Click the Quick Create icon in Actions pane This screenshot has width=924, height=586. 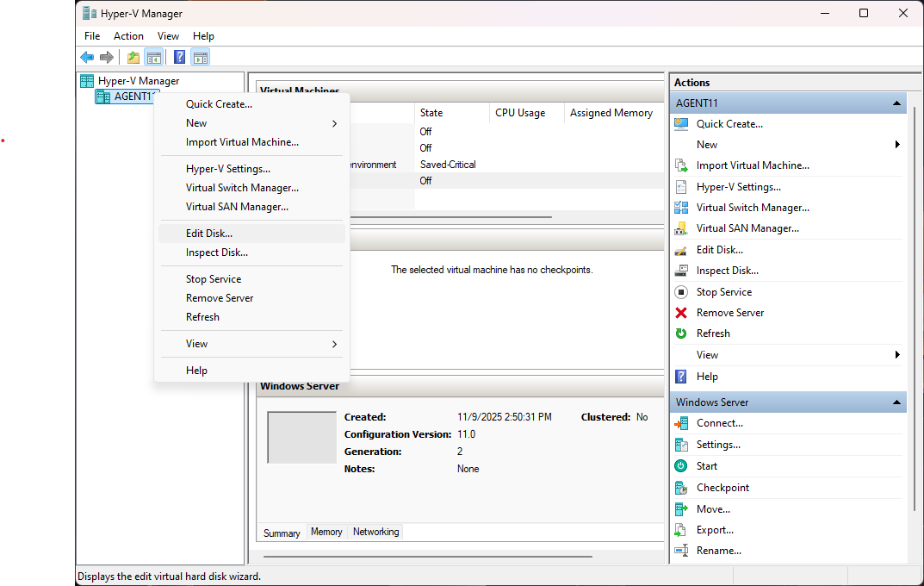681,124
